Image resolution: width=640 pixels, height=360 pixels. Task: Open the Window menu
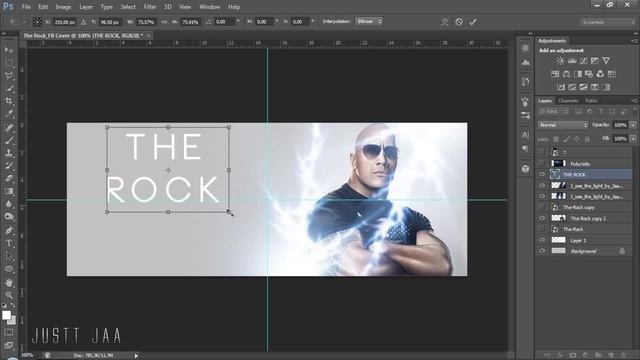(x=209, y=7)
